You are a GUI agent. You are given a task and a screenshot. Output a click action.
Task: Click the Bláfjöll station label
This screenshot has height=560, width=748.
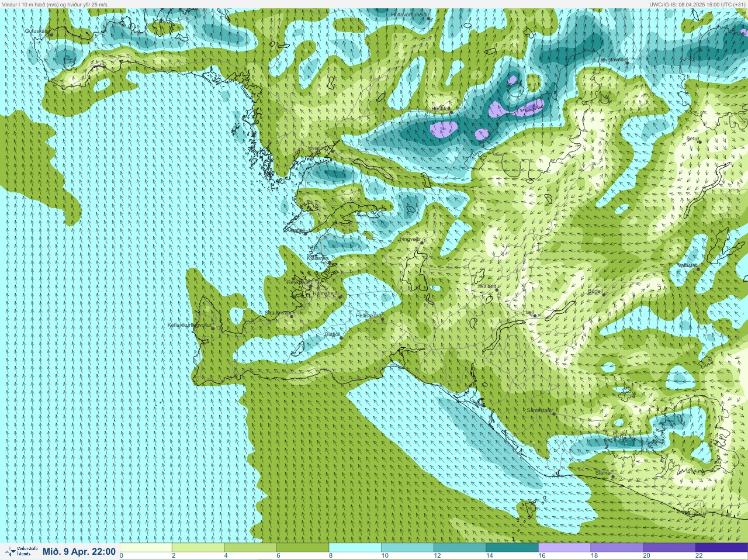(x=333, y=335)
